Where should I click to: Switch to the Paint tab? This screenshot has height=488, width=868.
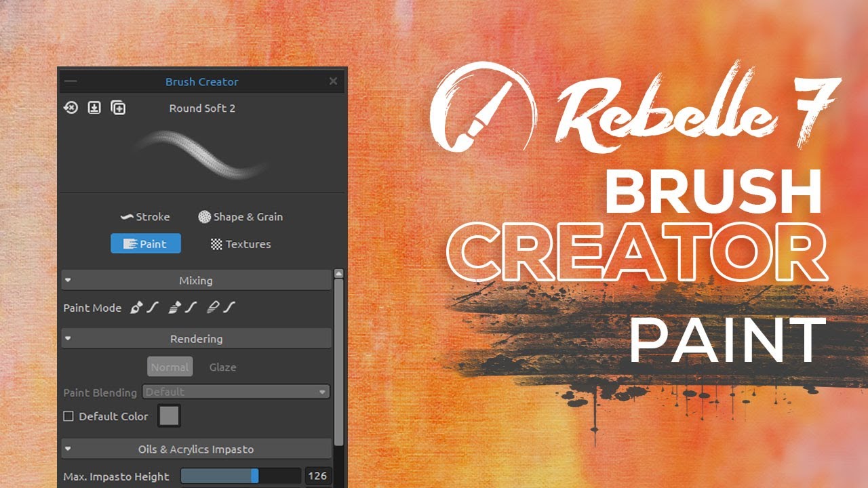pos(146,243)
